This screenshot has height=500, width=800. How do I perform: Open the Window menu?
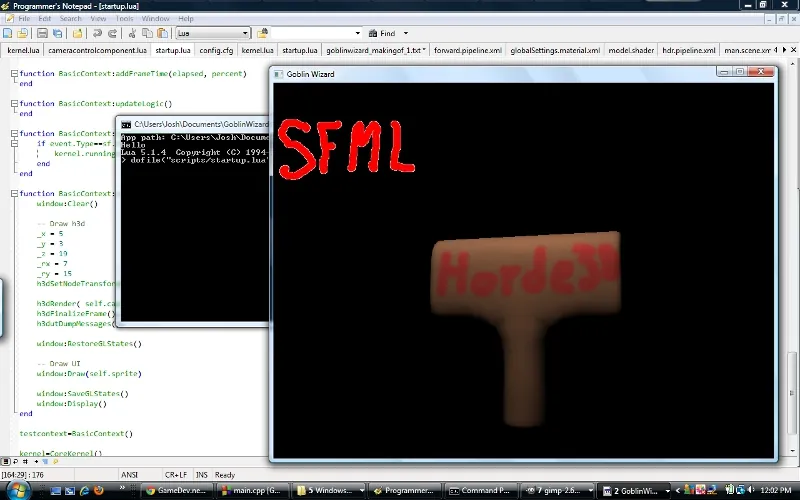(x=156, y=18)
